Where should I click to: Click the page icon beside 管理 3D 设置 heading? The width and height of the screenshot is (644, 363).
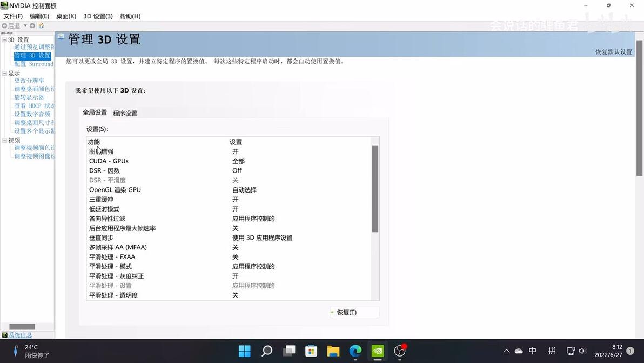click(61, 37)
